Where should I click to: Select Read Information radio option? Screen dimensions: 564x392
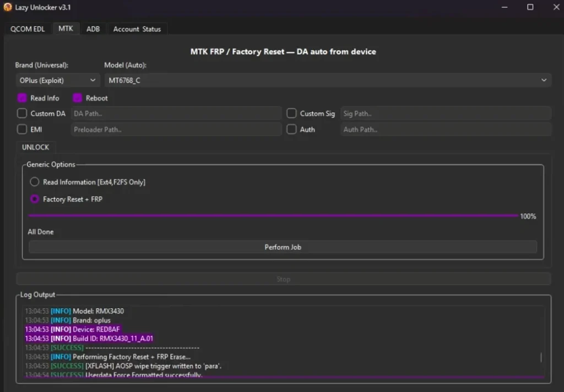tap(35, 182)
